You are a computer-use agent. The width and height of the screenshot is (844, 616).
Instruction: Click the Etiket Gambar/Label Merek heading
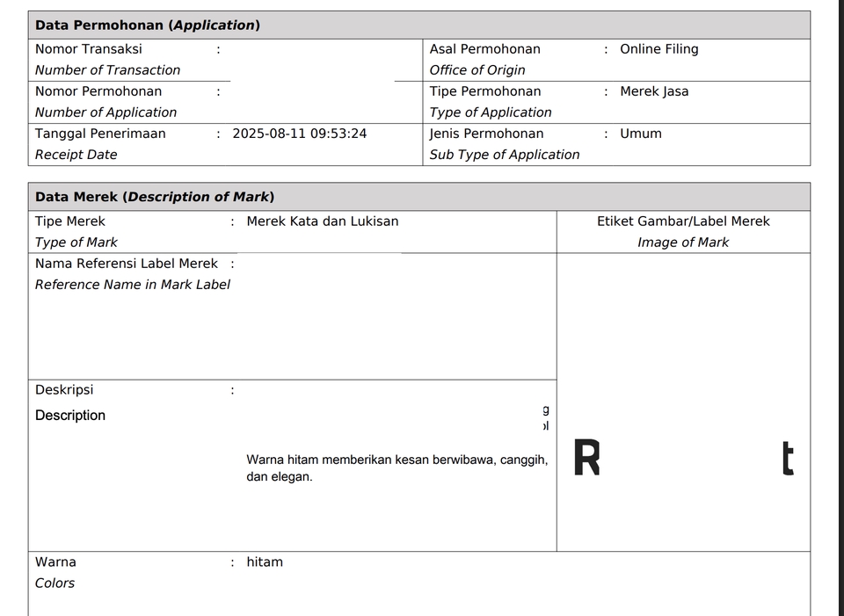tap(683, 221)
